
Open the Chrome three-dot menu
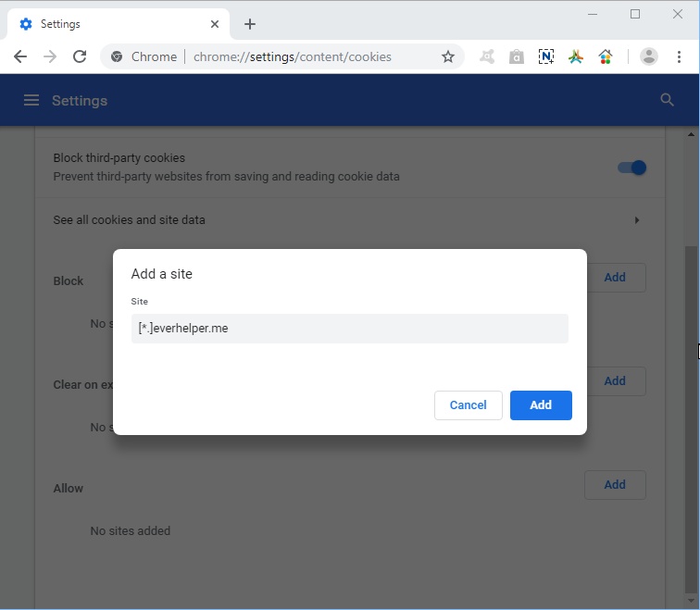pos(679,56)
